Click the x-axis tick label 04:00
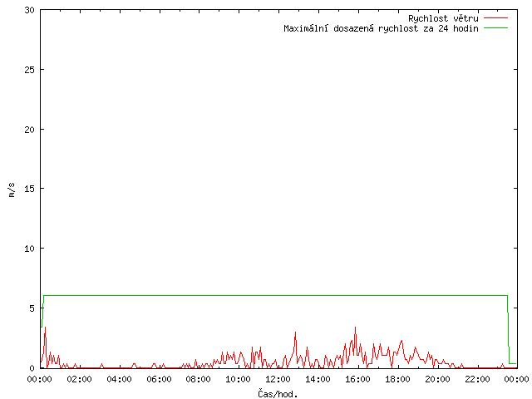The image size is (532, 399). pyautogui.click(x=119, y=379)
